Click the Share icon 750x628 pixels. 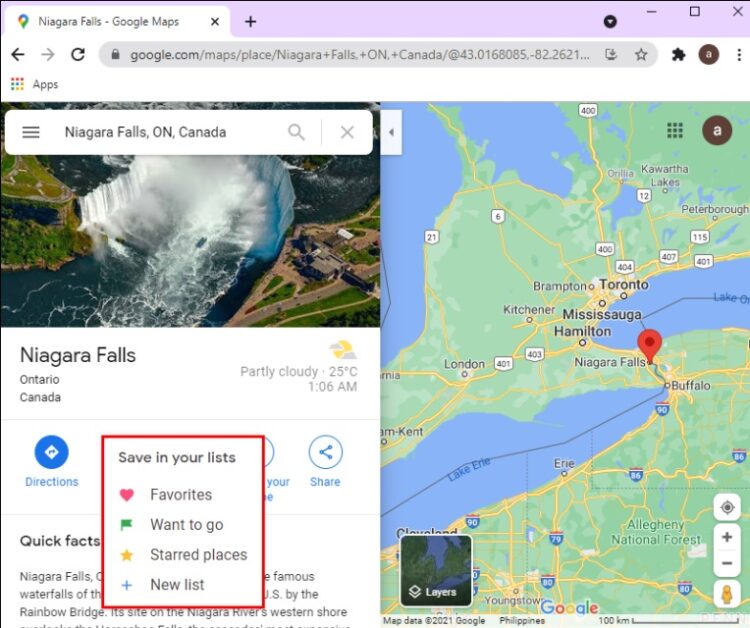(325, 452)
